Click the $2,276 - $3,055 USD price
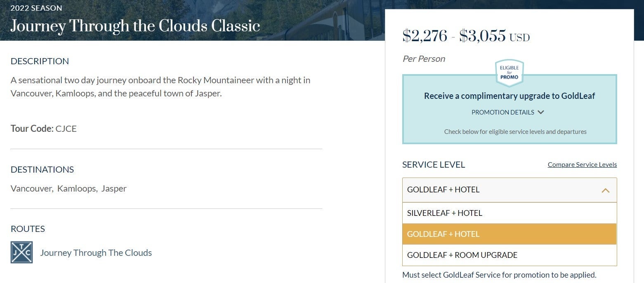The width and height of the screenshot is (644, 283). tap(466, 36)
